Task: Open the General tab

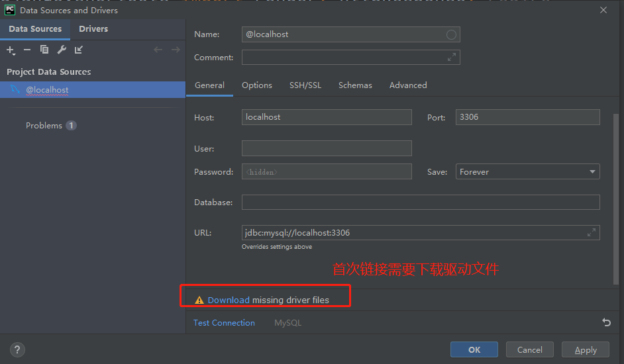Action: point(209,85)
